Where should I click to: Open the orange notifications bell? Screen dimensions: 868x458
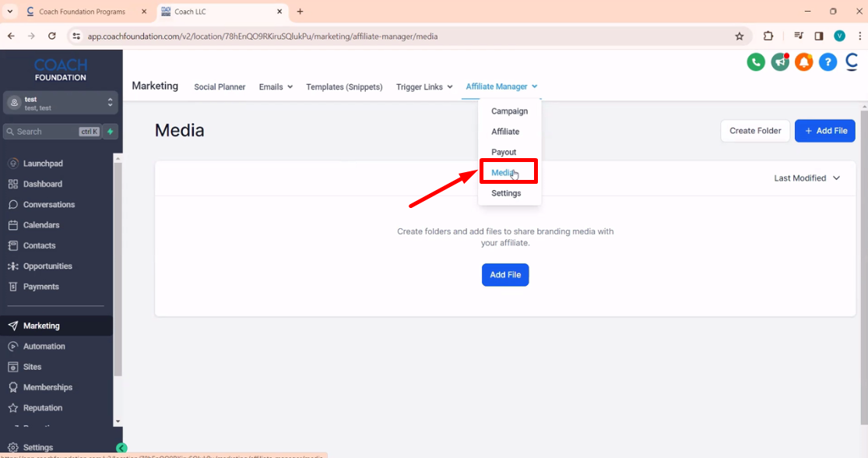click(804, 62)
